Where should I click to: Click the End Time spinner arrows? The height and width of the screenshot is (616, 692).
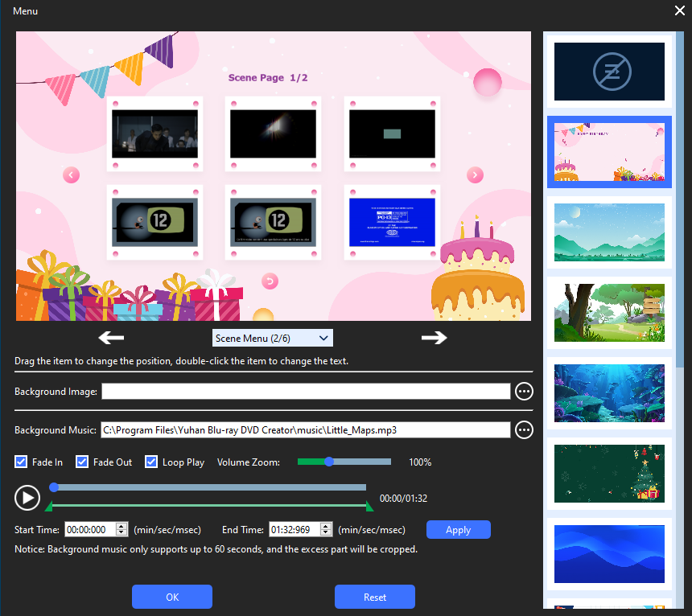click(326, 530)
